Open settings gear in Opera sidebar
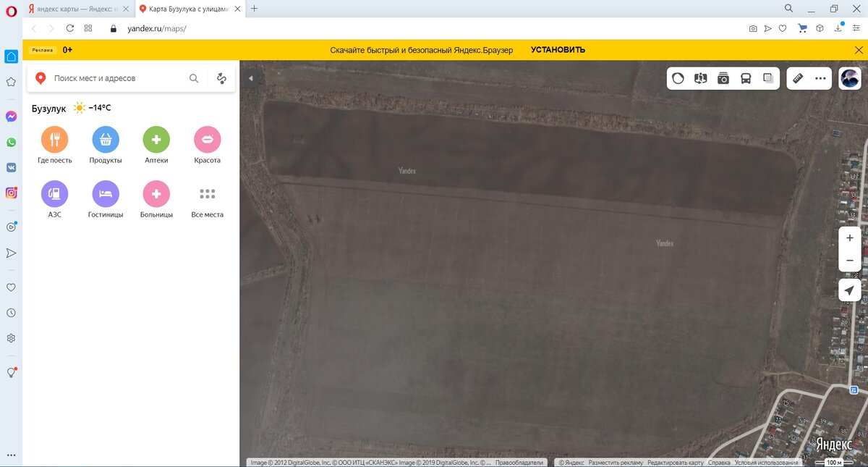Screen dimensions: 868x467 [x=11, y=338]
